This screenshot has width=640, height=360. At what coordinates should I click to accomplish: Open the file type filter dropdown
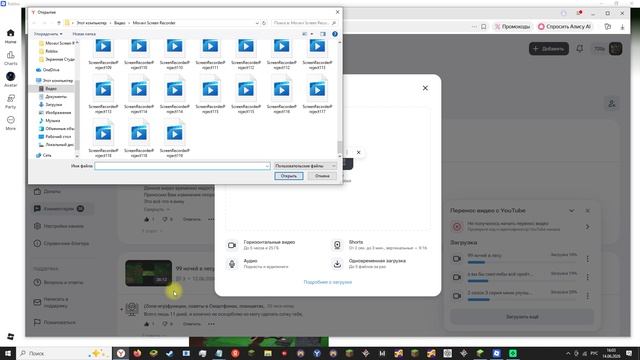click(305, 166)
